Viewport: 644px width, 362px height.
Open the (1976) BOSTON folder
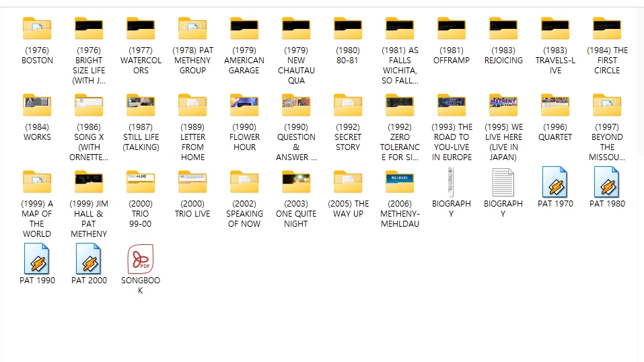point(37,29)
